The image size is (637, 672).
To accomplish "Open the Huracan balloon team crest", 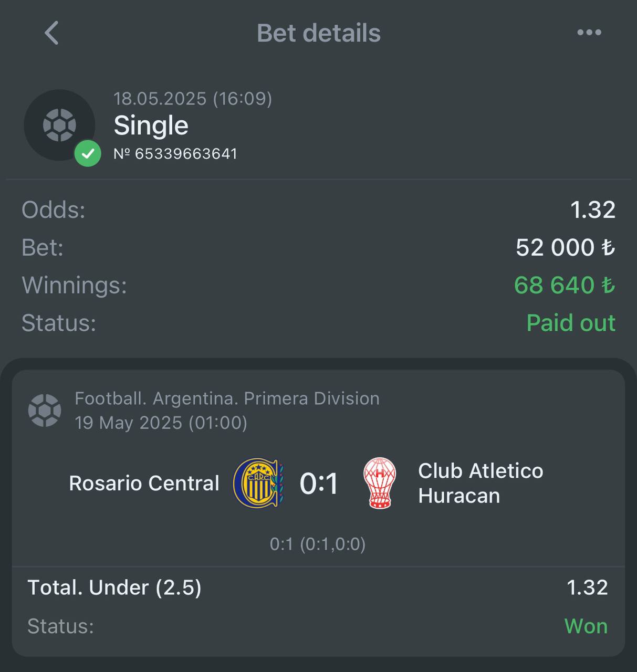I will [380, 483].
